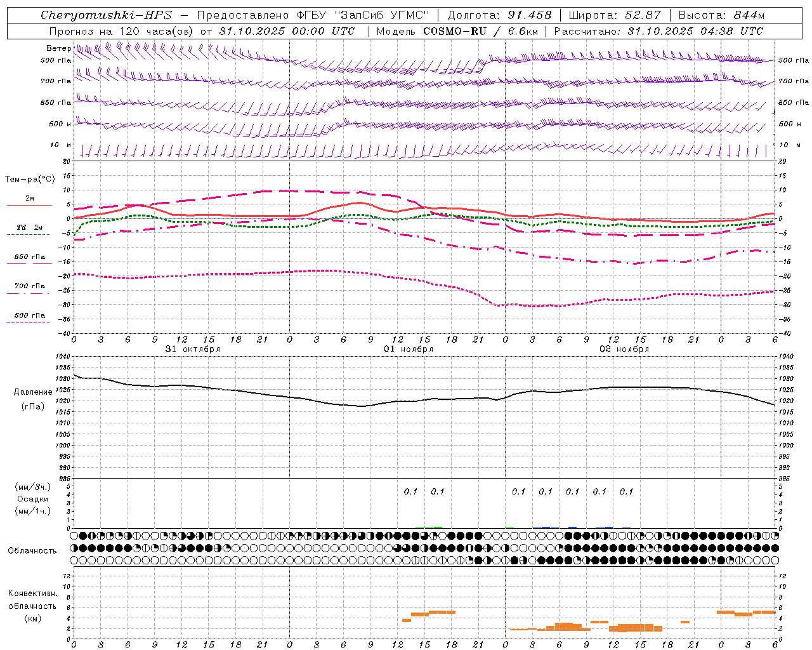This screenshot has width=812, height=650.
Task: Click the red solid line sample under "2м" legend
Action: (x=29, y=205)
